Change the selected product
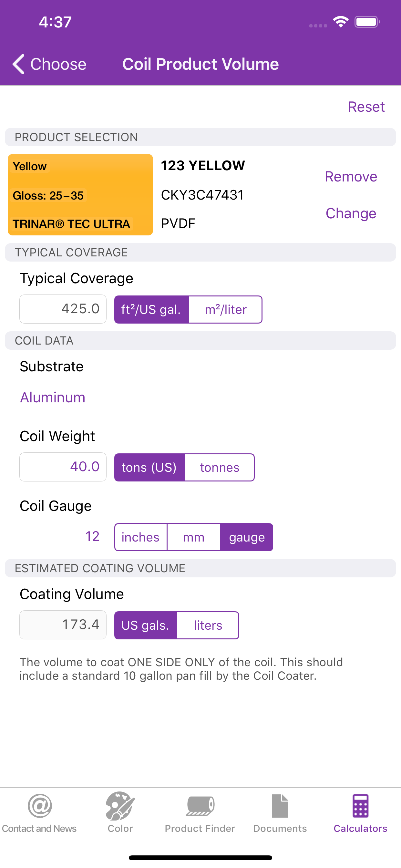The width and height of the screenshot is (401, 868). click(350, 213)
